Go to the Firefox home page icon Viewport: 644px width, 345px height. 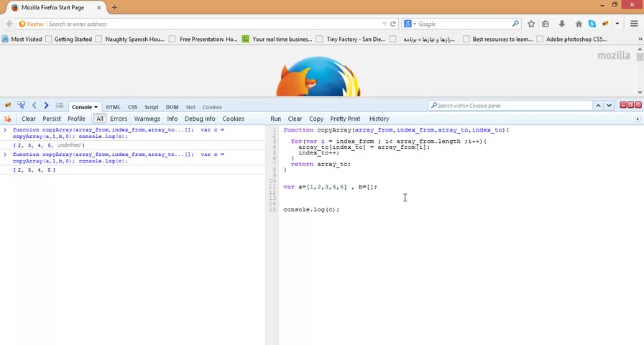coord(578,24)
